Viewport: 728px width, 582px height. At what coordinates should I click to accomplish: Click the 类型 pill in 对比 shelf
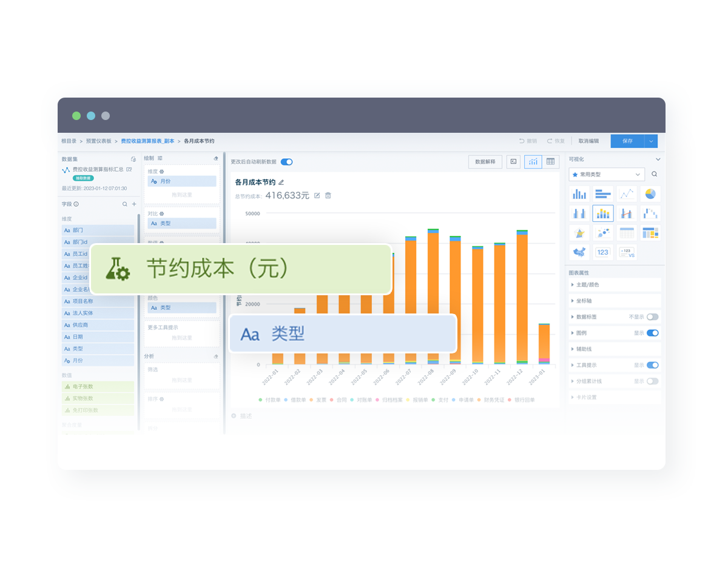pos(182,224)
